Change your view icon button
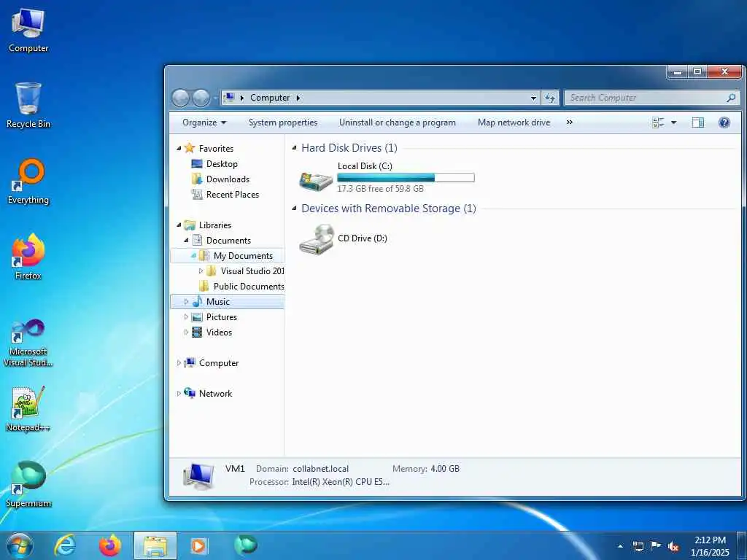Viewport: 747px width, 560px height. click(658, 122)
